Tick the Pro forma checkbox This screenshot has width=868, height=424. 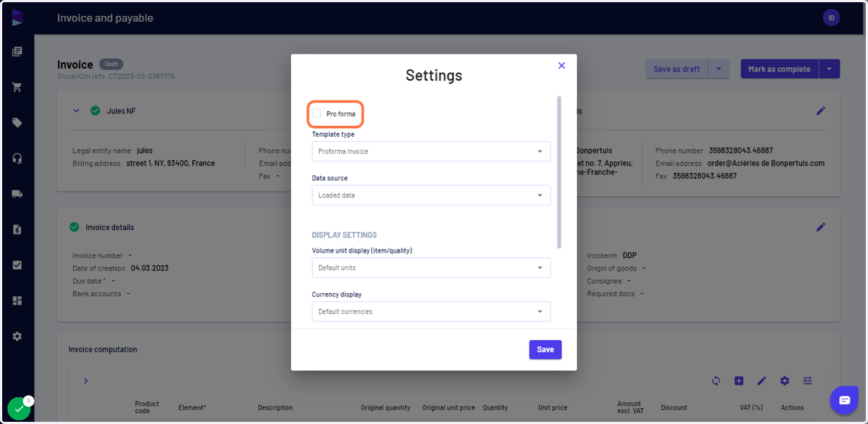317,114
